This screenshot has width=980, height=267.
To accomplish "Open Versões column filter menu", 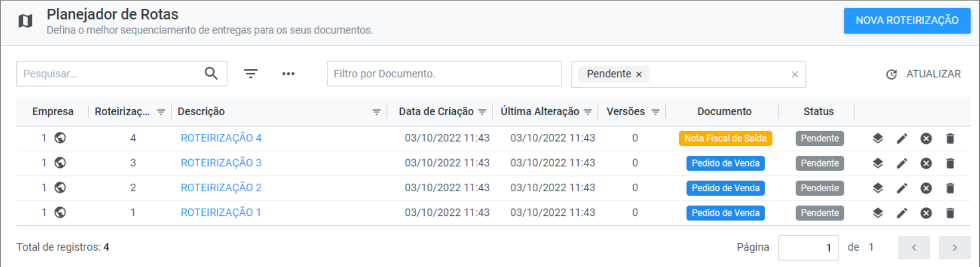I will click(656, 112).
